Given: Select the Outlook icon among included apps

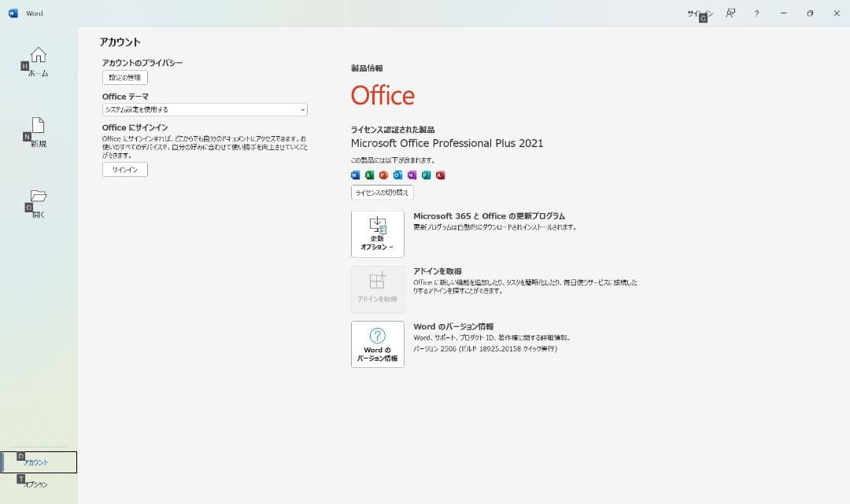Looking at the screenshot, I should pos(397,175).
